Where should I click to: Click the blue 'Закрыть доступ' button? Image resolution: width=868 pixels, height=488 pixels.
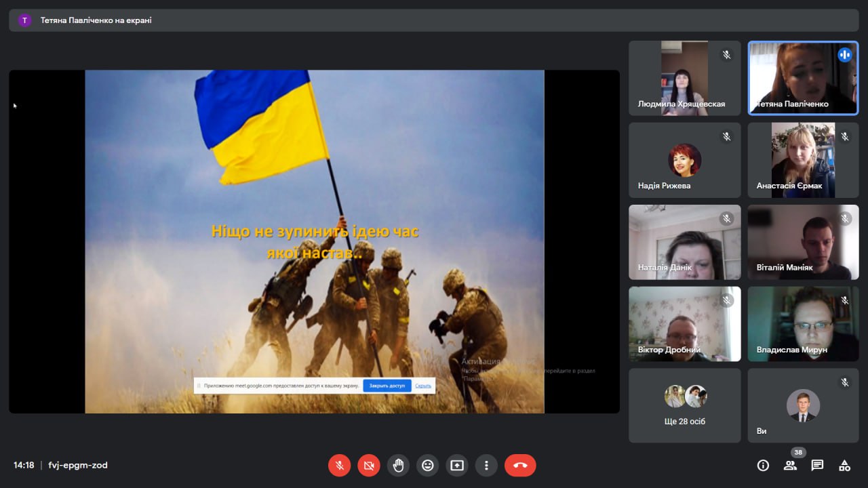[x=387, y=386]
